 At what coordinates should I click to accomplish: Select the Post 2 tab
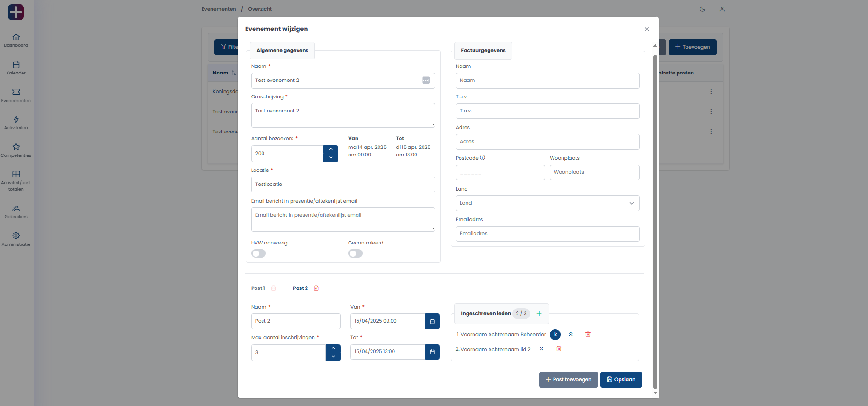coord(300,288)
